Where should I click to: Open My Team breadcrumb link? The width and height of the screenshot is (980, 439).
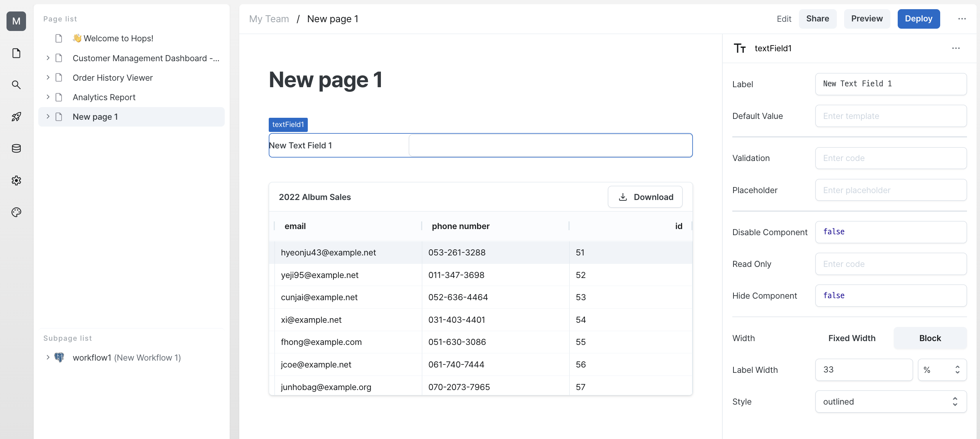pyautogui.click(x=269, y=19)
